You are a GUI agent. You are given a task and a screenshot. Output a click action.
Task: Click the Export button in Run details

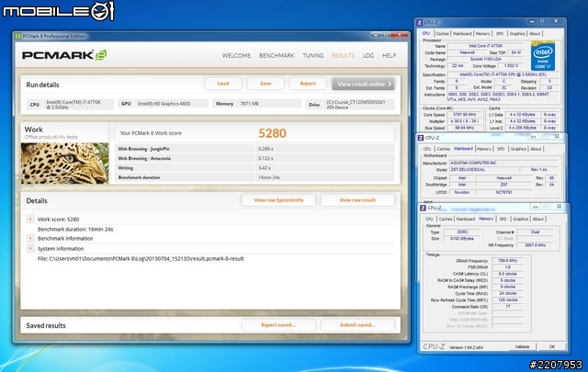pos(308,84)
